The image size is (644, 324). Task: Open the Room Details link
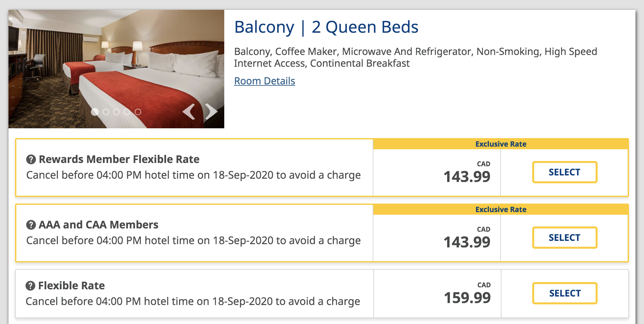tap(264, 81)
